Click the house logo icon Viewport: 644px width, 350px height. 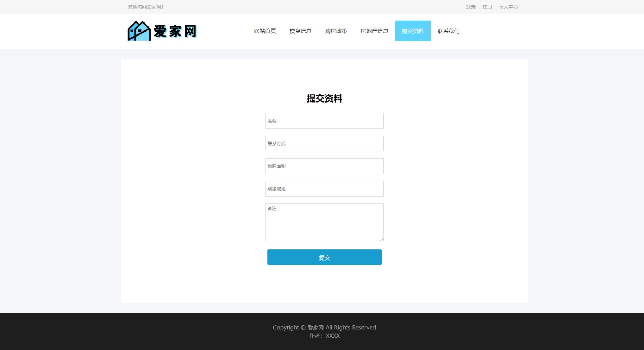pos(139,31)
